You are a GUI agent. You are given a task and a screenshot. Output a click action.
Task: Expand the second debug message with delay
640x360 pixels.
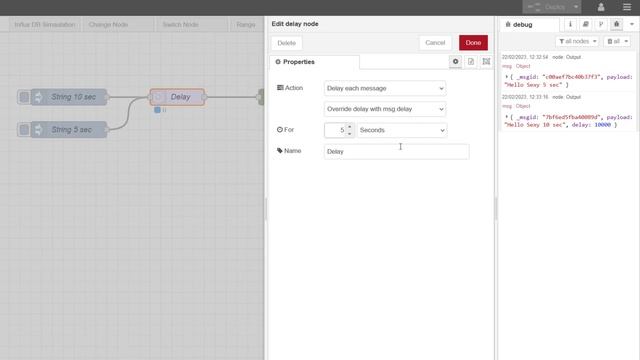507,117
